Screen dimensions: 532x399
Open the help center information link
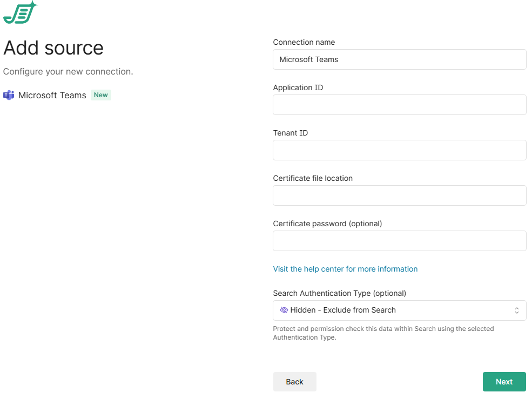(345, 269)
